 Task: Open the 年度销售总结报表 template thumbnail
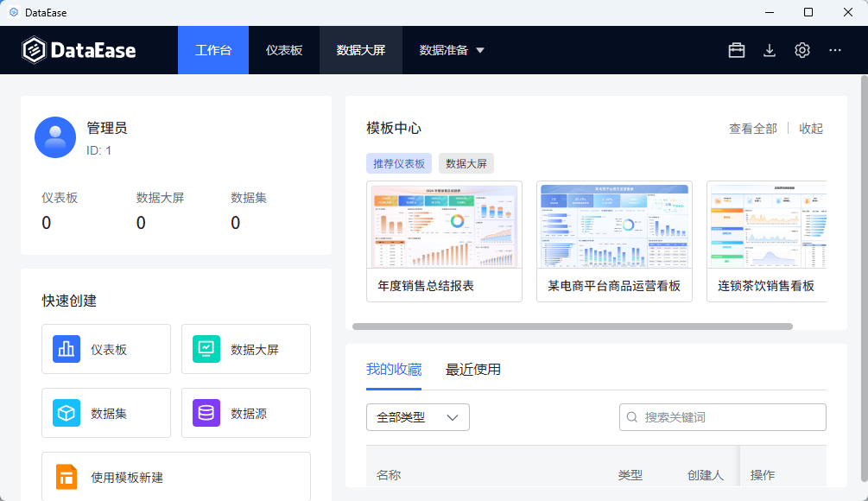click(444, 225)
